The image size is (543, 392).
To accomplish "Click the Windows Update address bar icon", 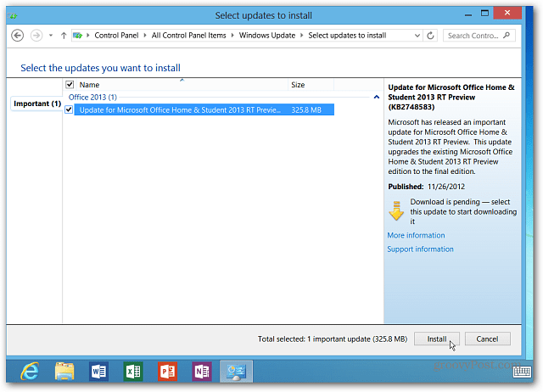I will click(77, 36).
